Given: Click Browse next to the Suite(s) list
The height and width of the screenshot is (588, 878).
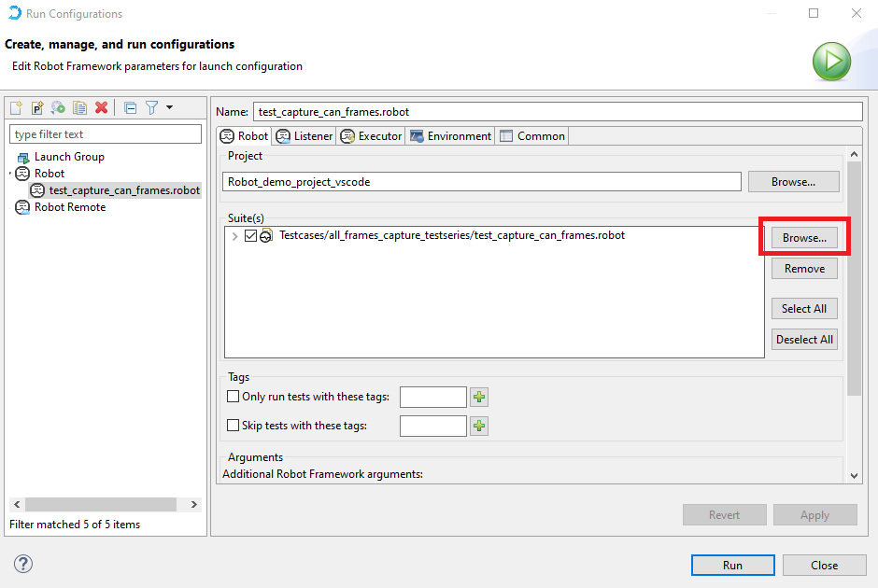Looking at the screenshot, I should tap(804, 238).
